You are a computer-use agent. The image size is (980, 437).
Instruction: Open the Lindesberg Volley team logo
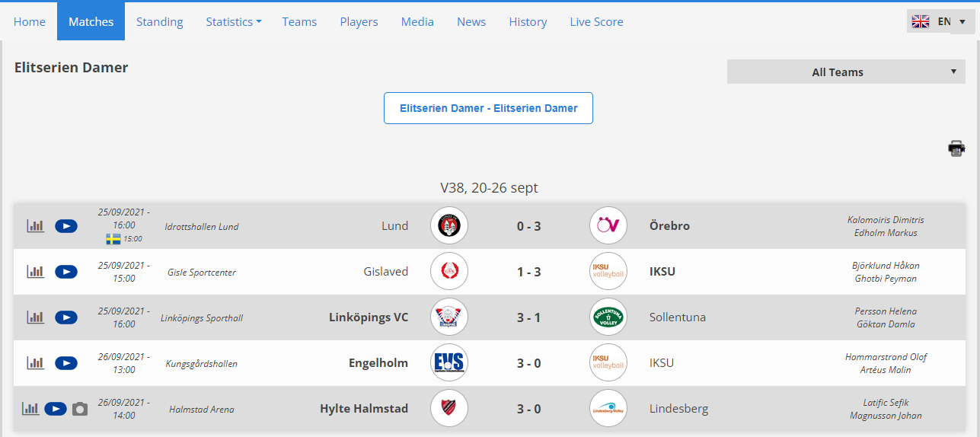[x=608, y=408]
